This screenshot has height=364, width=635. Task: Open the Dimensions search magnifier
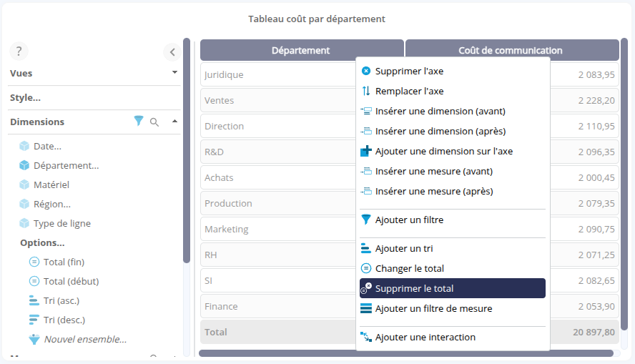pos(154,122)
